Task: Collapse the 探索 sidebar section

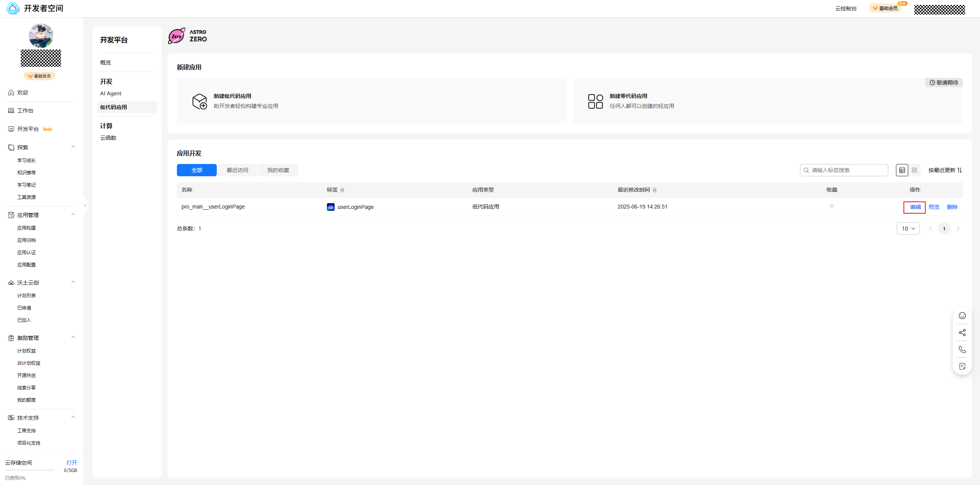Action: coord(73,147)
